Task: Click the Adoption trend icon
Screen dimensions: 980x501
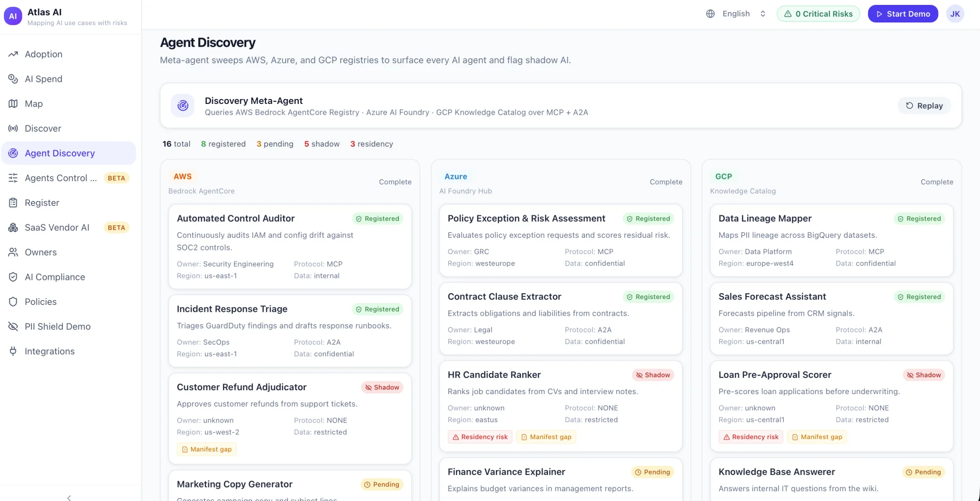Action: [13, 54]
